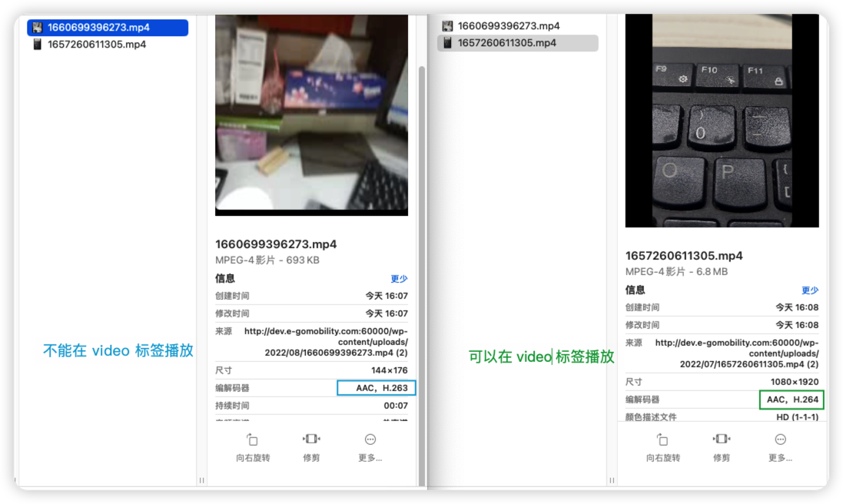Click trim icon in right window preview
Image resolution: width=843 pixels, height=504 pixels.
click(x=722, y=439)
